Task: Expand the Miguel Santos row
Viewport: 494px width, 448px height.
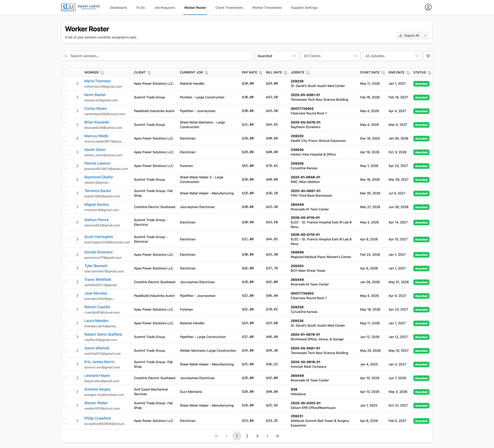Action: click(77, 207)
